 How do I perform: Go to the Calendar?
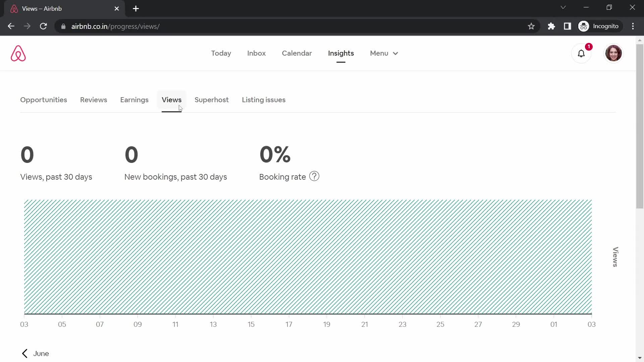(297, 53)
